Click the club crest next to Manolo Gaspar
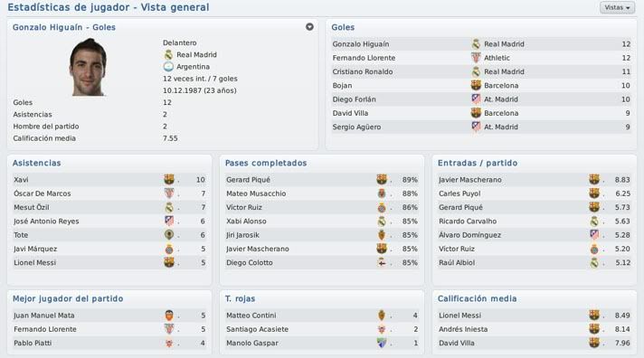This screenshot has height=358, width=644. coord(382,343)
